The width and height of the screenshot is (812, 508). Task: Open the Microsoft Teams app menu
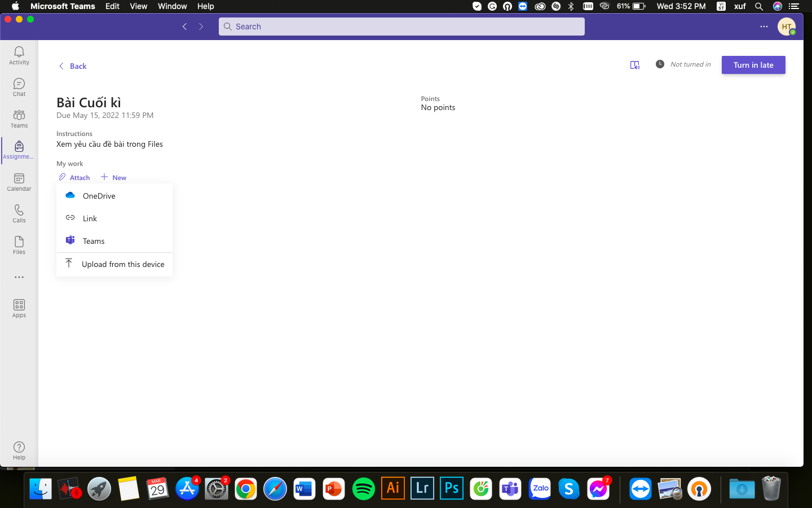point(63,6)
